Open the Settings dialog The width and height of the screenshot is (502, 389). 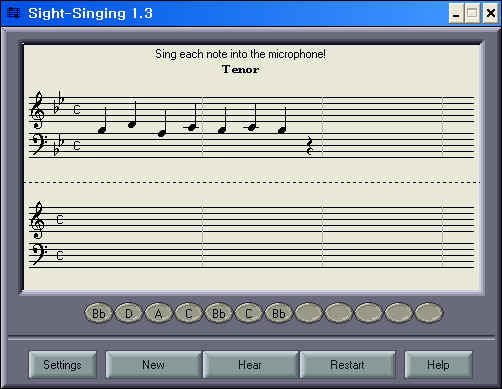(62, 364)
